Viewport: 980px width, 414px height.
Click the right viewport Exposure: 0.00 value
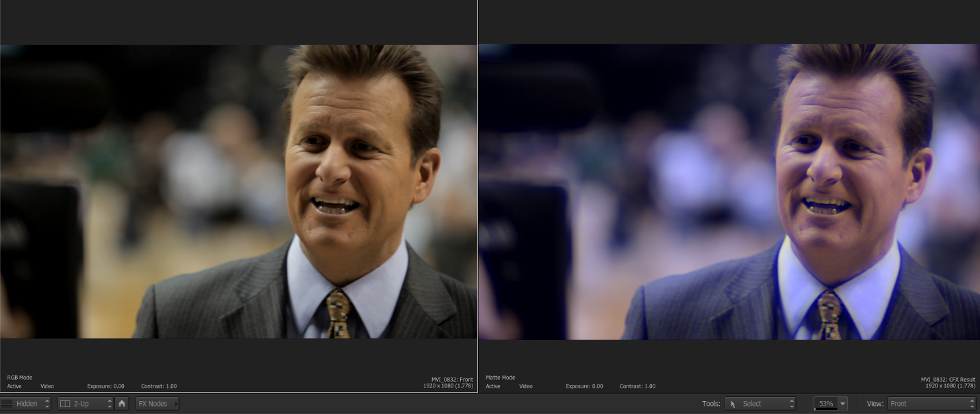tap(584, 387)
